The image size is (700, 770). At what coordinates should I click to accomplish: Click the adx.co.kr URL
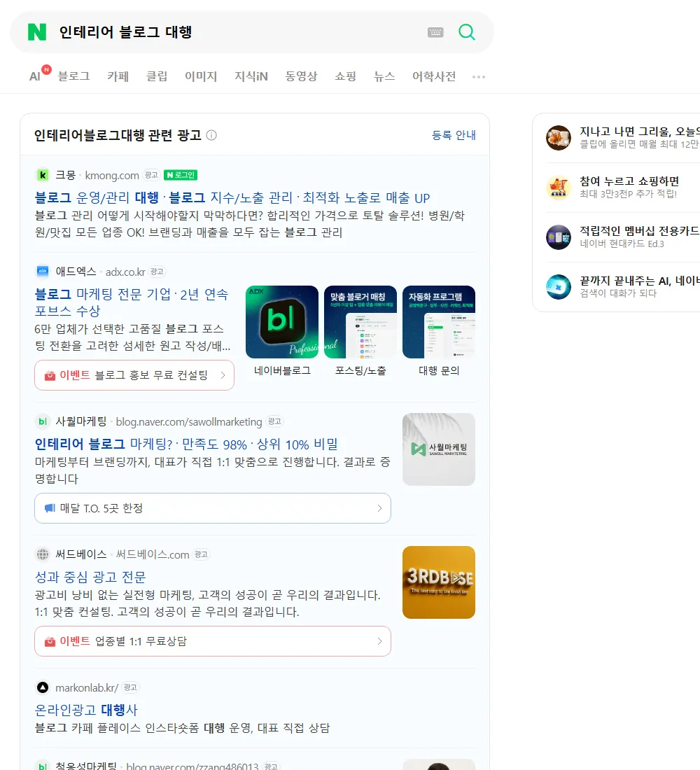pos(125,272)
